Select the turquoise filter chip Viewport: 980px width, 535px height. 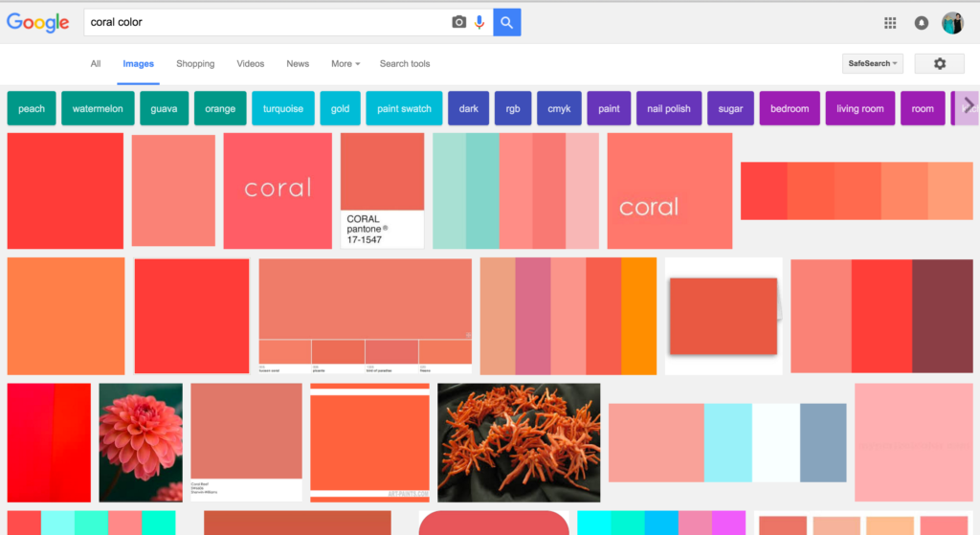coord(283,108)
